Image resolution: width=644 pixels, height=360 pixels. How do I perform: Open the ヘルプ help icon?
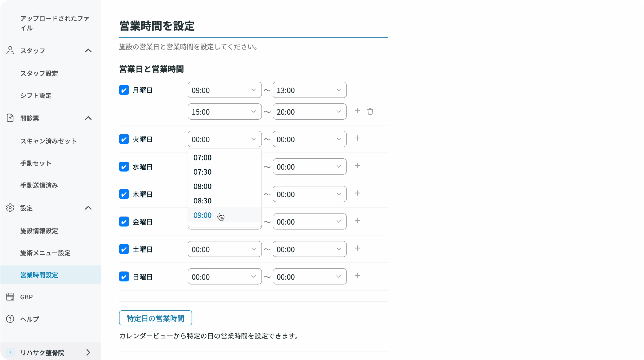[10, 319]
